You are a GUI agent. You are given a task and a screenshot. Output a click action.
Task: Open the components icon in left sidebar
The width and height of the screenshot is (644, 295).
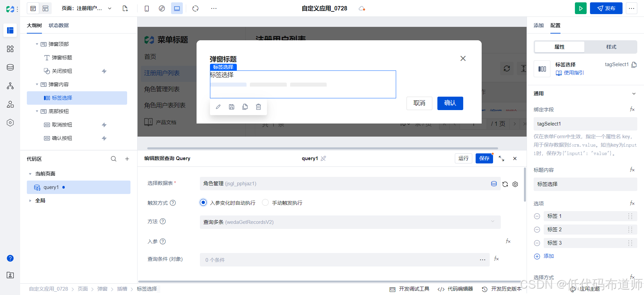click(10, 49)
